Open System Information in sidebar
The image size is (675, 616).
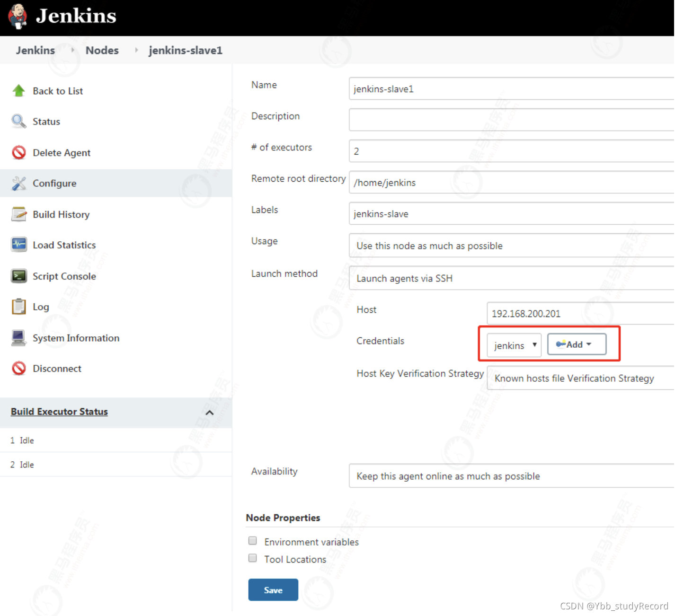[76, 338]
